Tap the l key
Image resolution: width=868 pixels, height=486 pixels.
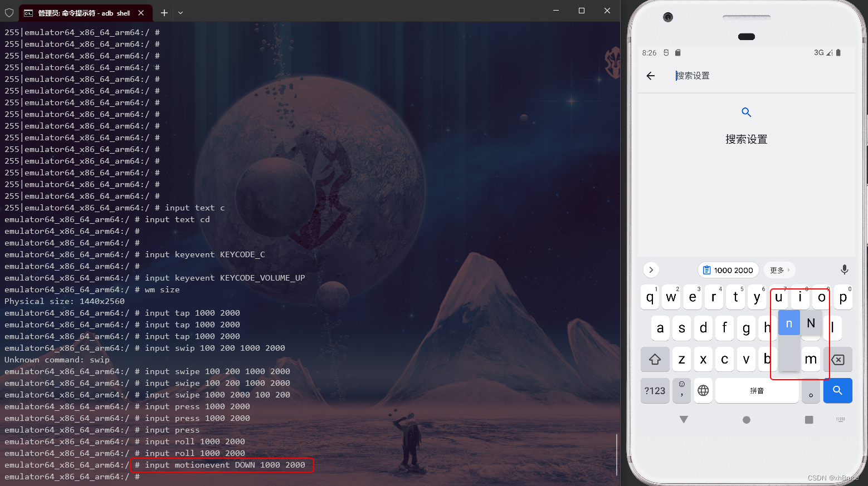pyautogui.click(x=832, y=328)
